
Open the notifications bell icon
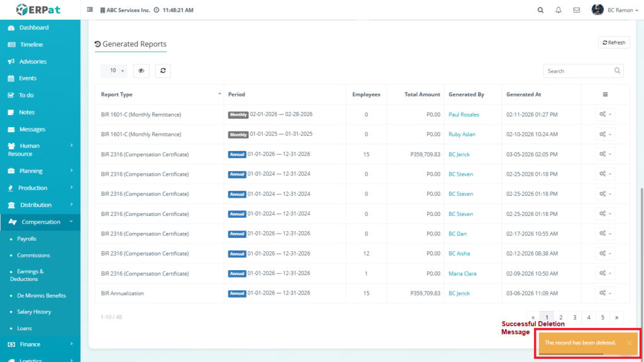coord(558,10)
